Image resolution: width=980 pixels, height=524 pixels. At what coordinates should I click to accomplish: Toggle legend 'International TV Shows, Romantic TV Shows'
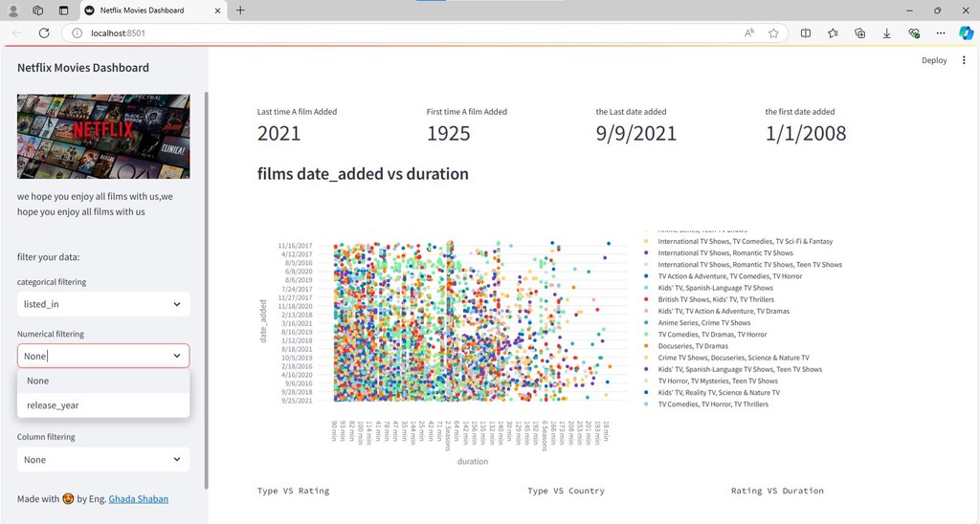(725, 253)
